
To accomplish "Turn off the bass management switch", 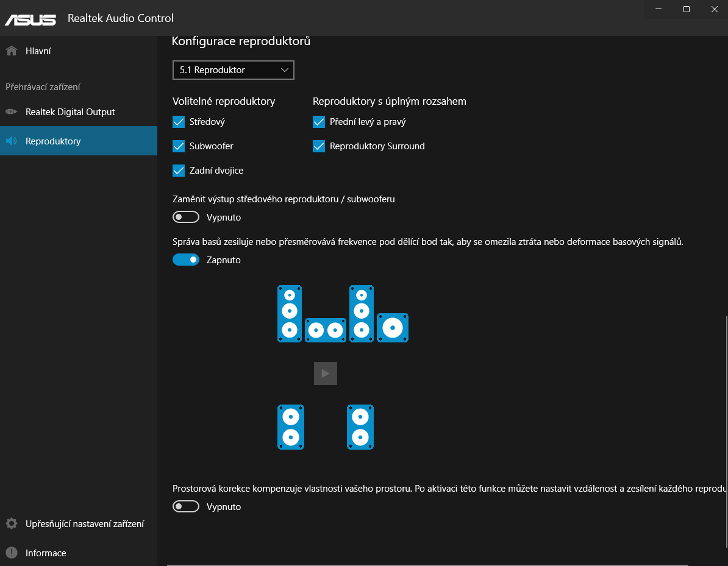I will tap(186, 260).
